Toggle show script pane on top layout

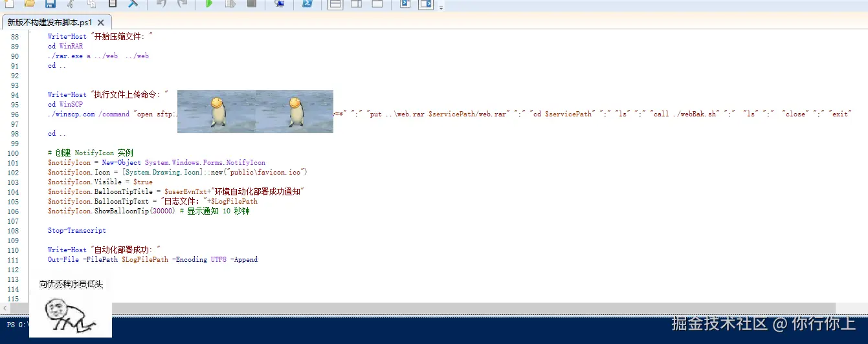(x=335, y=4)
